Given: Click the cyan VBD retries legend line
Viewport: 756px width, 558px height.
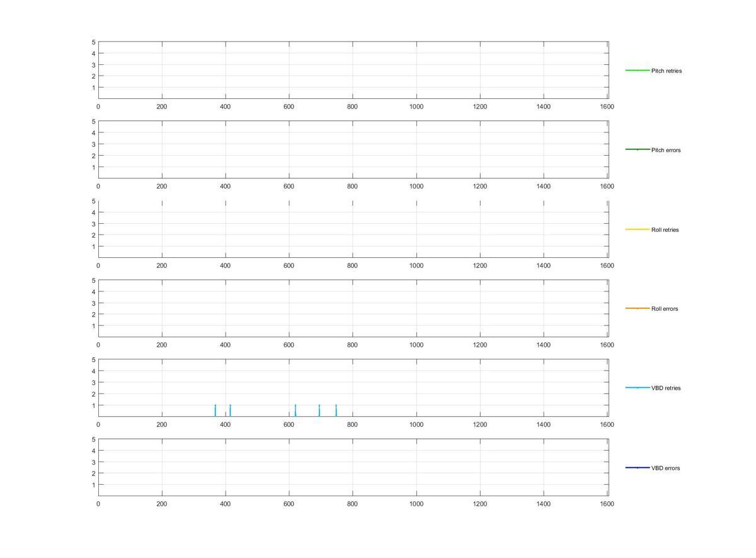Looking at the screenshot, I should [637, 388].
